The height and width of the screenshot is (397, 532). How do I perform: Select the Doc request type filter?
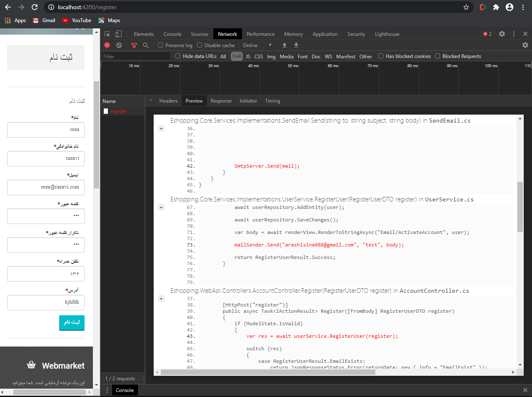[x=316, y=56]
